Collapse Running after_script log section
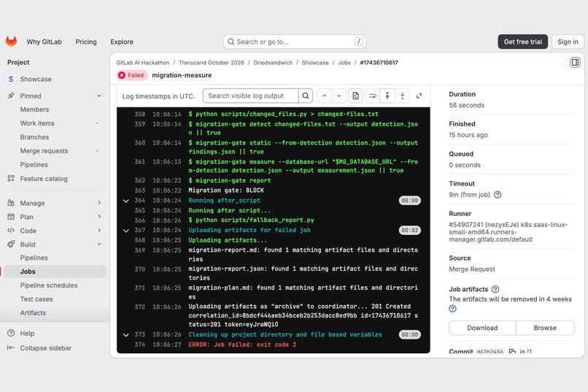This screenshot has width=588, height=392. pos(126,201)
